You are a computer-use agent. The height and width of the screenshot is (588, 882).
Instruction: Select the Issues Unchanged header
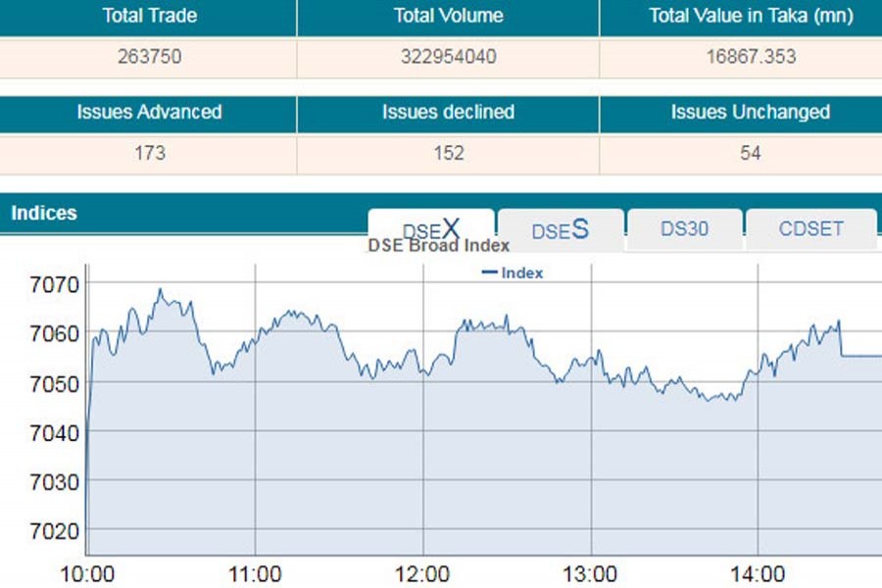tap(750, 113)
